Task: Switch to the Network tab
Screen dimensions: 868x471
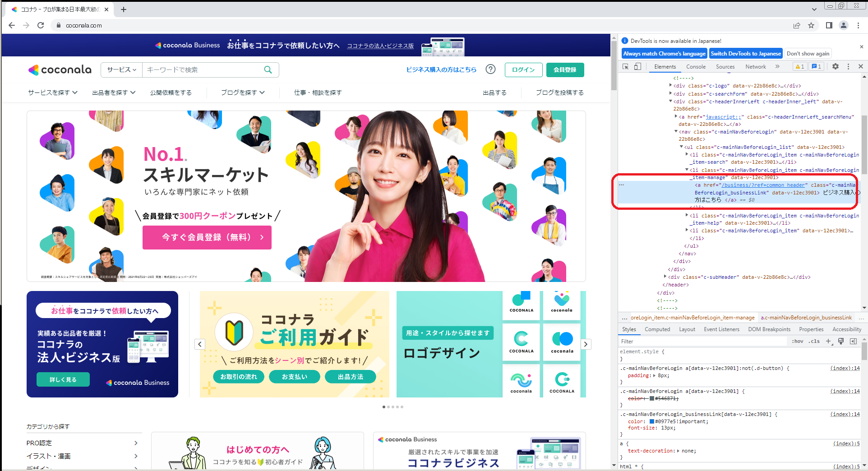Action: (756, 66)
